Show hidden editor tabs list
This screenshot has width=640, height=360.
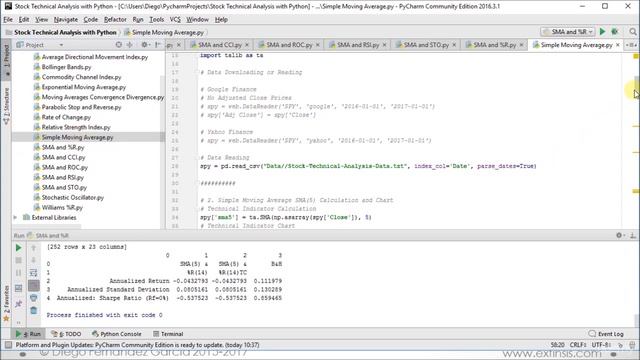click(x=631, y=45)
